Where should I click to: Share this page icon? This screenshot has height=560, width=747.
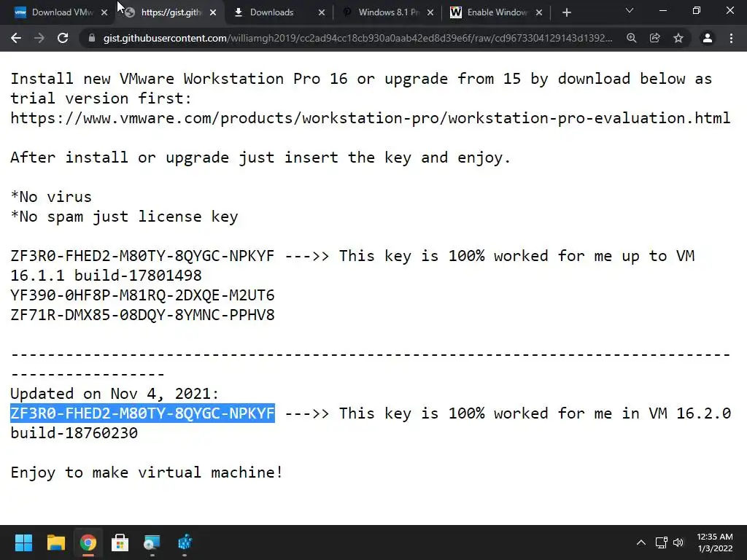655,38
